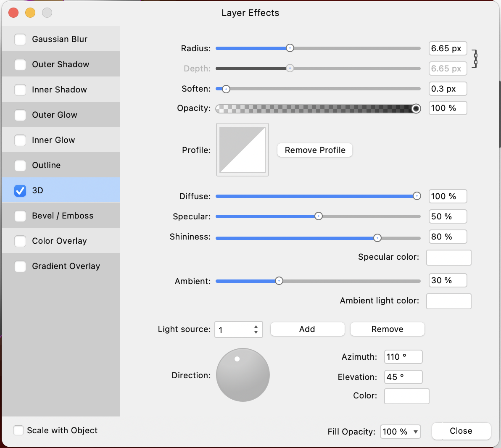The height and width of the screenshot is (448, 501).
Task: Click the Remove Profile button
Action: pyautogui.click(x=314, y=150)
